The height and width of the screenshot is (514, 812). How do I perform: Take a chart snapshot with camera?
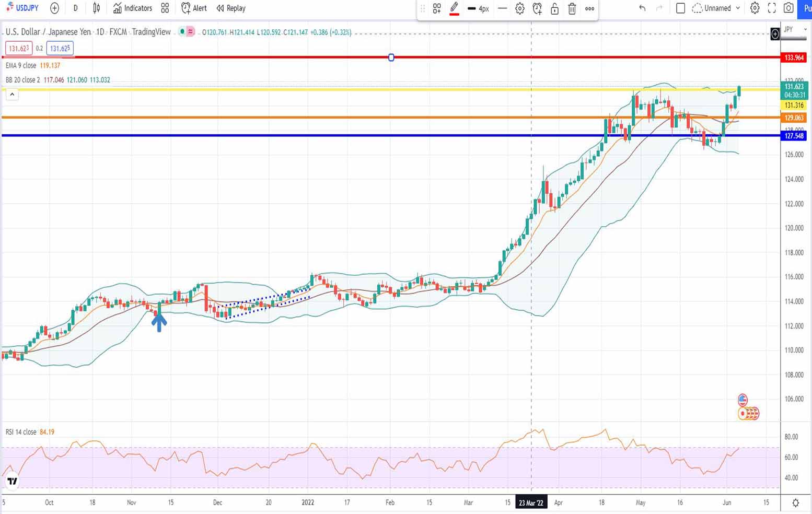point(789,8)
